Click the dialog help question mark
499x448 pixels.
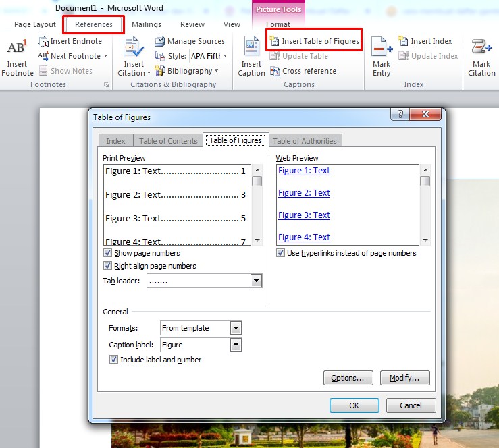click(x=400, y=114)
